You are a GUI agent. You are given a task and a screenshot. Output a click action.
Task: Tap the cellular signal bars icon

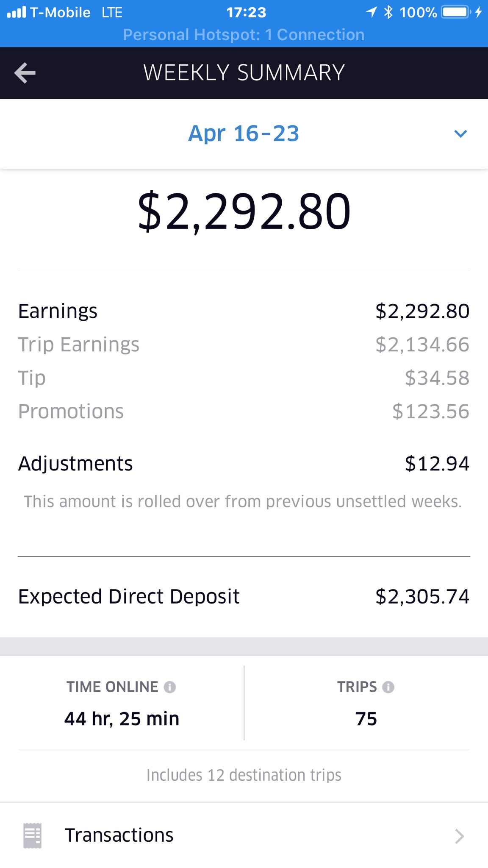[x=17, y=12]
